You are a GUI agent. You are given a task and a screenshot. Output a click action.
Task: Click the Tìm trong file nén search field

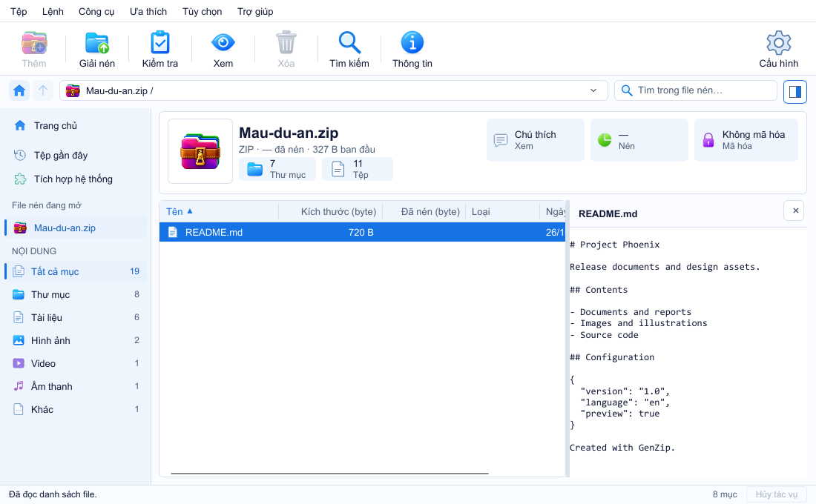696,90
